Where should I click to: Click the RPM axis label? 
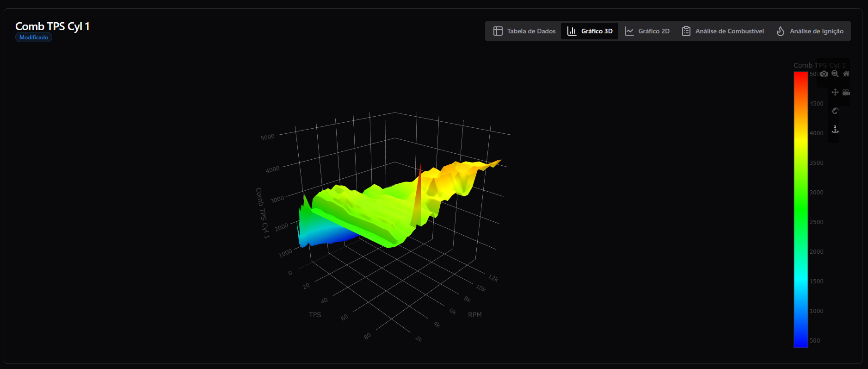point(474,315)
